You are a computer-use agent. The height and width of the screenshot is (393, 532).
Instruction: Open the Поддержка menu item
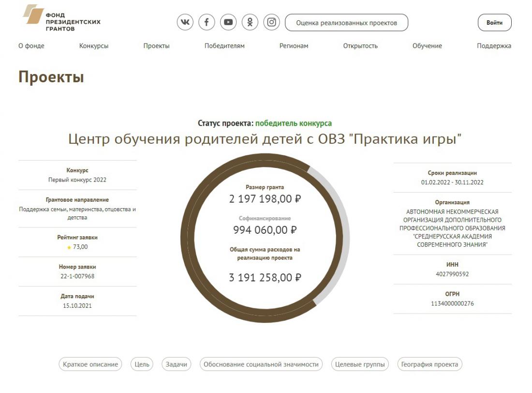[494, 46]
